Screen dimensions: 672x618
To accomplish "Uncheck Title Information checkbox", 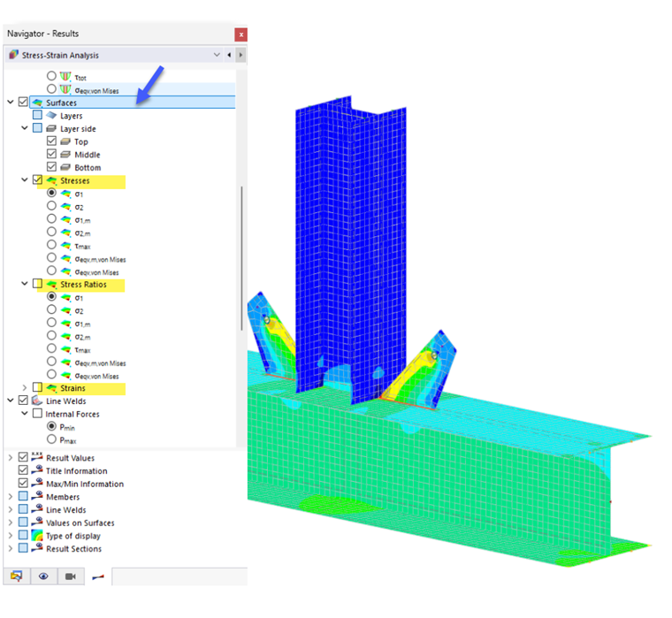I will [x=23, y=470].
